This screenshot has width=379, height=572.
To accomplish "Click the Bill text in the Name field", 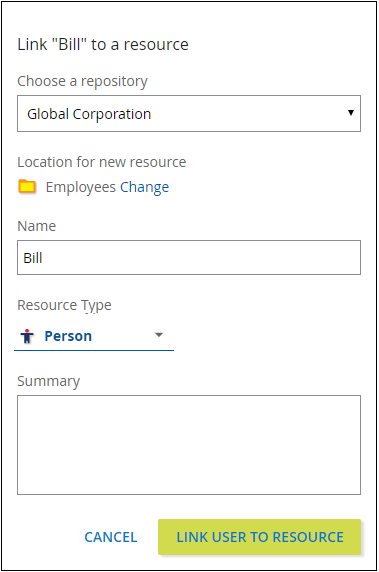I will [33, 258].
